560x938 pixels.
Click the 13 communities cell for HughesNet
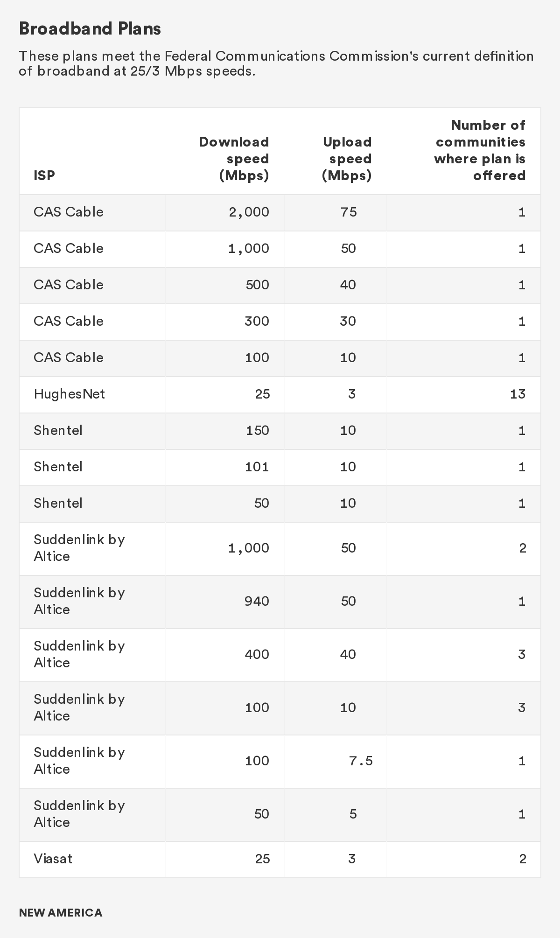(518, 394)
